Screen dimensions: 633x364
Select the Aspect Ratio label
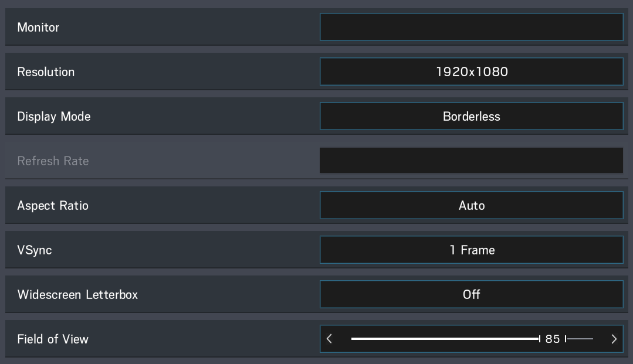click(x=53, y=206)
